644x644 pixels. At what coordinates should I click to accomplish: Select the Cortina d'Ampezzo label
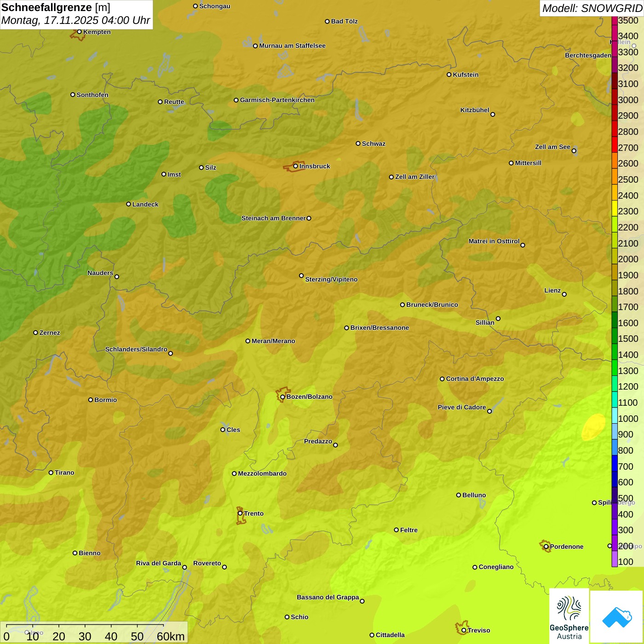(475, 379)
